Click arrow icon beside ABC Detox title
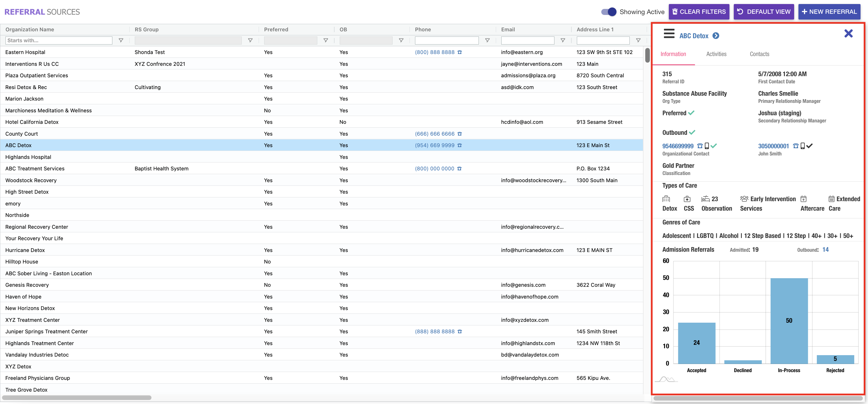 click(716, 36)
